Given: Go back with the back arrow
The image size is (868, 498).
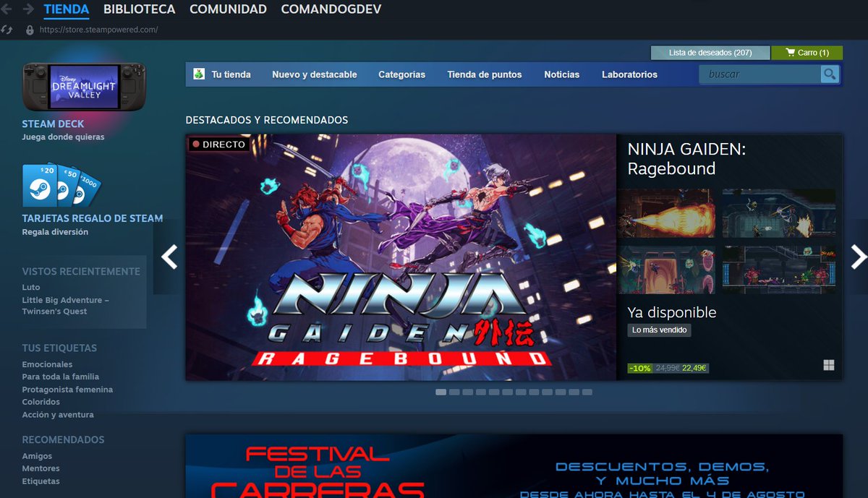Looking at the screenshot, I should click(7, 9).
